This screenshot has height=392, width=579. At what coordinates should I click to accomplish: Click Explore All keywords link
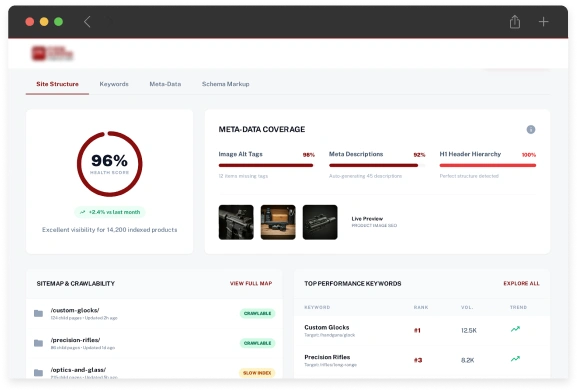coord(521,283)
